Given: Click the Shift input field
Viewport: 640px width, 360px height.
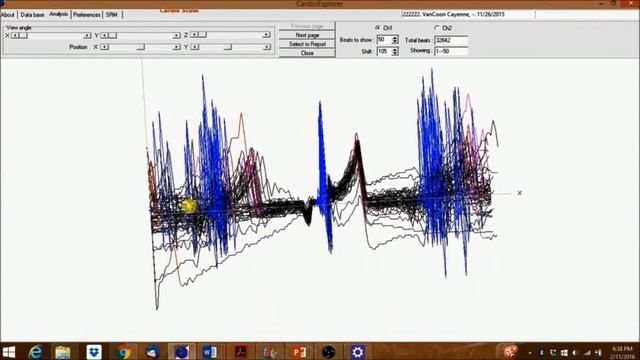Looking at the screenshot, I should click(384, 51).
